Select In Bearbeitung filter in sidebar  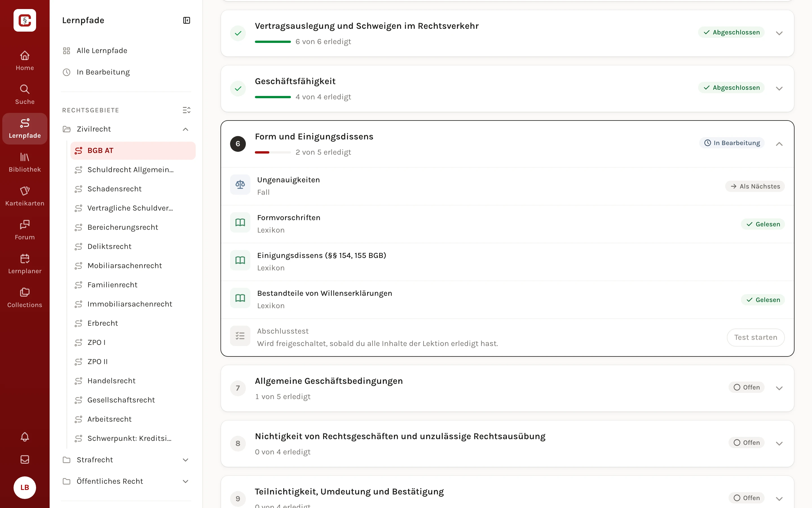pyautogui.click(x=126, y=72)
